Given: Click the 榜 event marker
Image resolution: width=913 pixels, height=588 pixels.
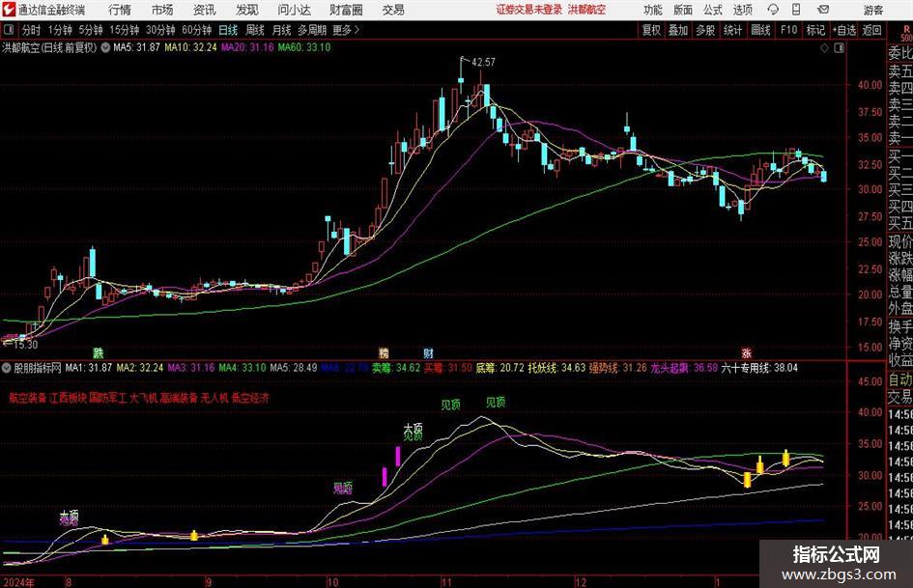Looking at the screenshot, I should pos(384,353).
